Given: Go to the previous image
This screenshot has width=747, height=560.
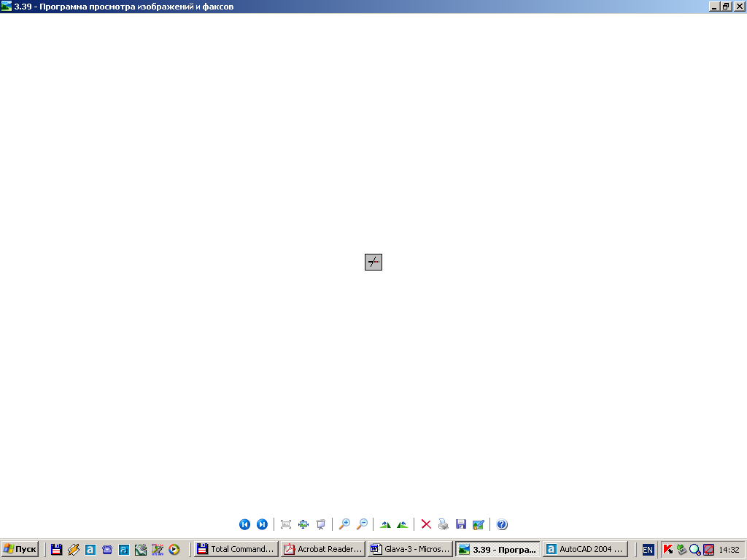Looking at the screenshot, I should (x=244, y=524).
